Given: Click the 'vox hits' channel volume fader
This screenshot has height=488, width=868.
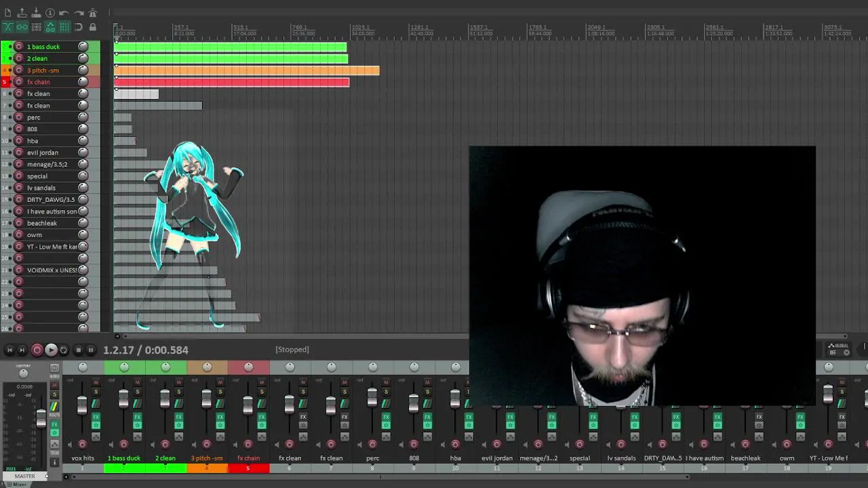Looking at the screenshot, I should (x=82, y=405).
